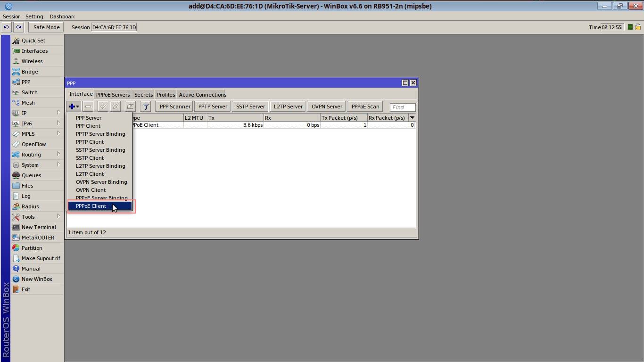Open the column selector dropdown arrow
This screenshot has width=644, height=362.
tap(412, 118)
